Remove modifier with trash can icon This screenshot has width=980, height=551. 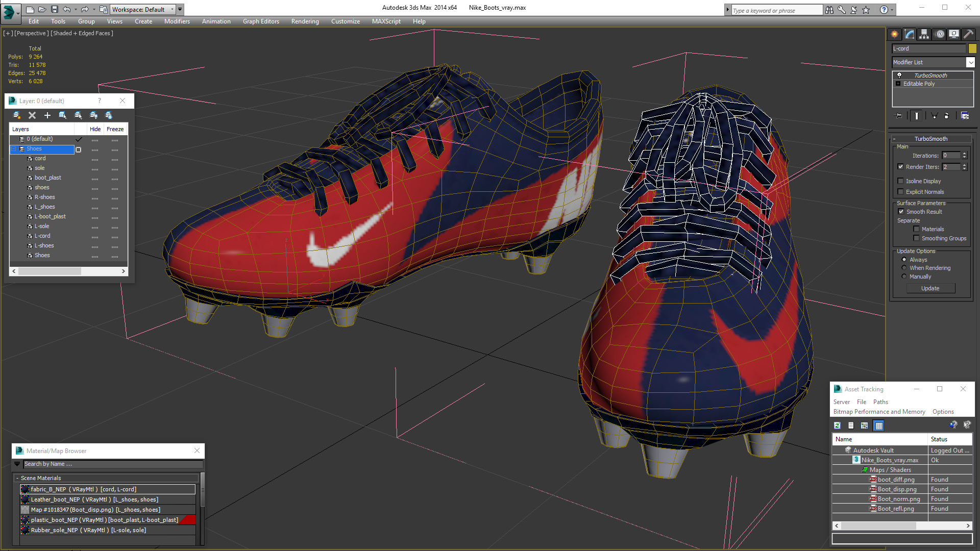(x=946, y=116)
